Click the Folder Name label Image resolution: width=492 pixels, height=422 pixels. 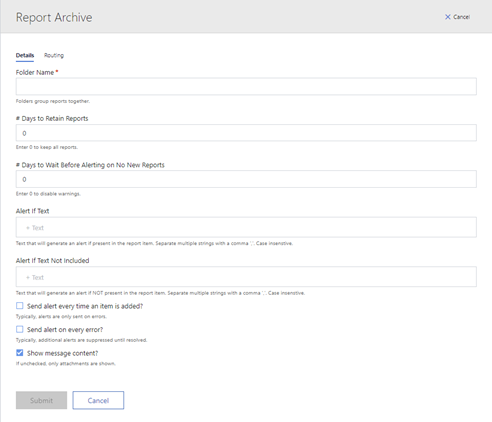pos(35,72)
